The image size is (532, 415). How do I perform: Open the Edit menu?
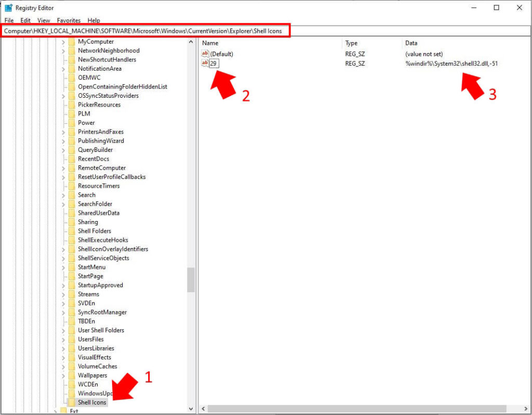tap(25, 20)
